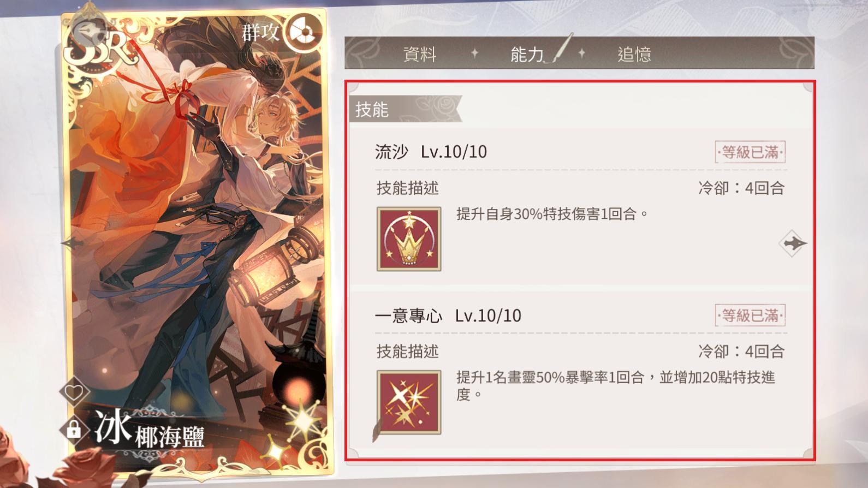
Task: Go to next page with right arrow
Action: click(x=793, y=243)
